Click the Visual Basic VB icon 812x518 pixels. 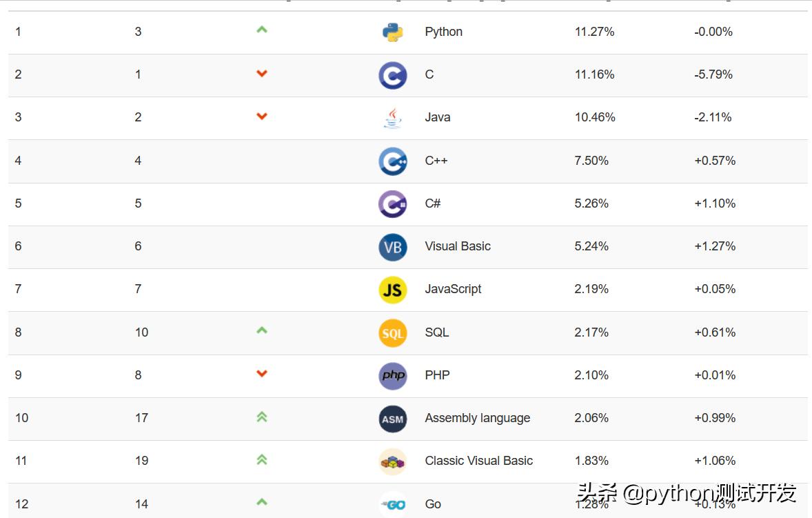click(392, 247)
